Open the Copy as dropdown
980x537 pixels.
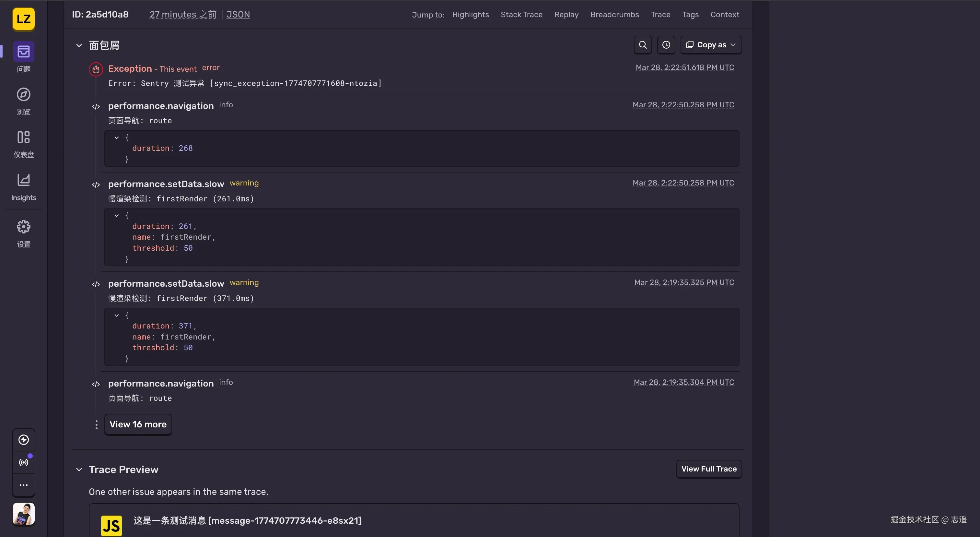pos(711,45)
